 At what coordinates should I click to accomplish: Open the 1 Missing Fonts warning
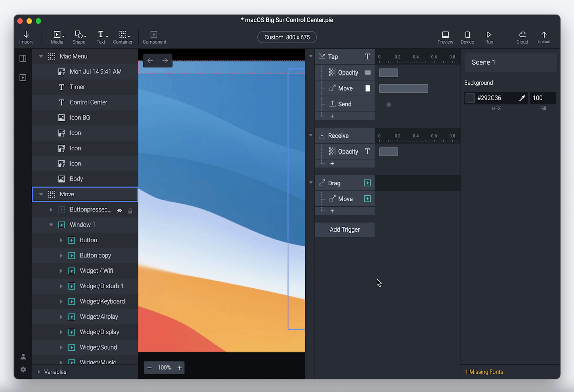[484, 372]
